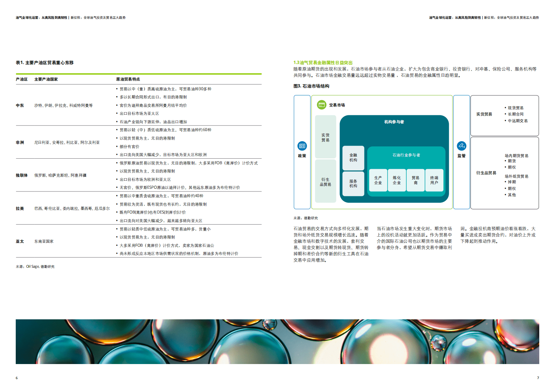
Task: Click the 原油贸易特点 column header
Action: 128,79
